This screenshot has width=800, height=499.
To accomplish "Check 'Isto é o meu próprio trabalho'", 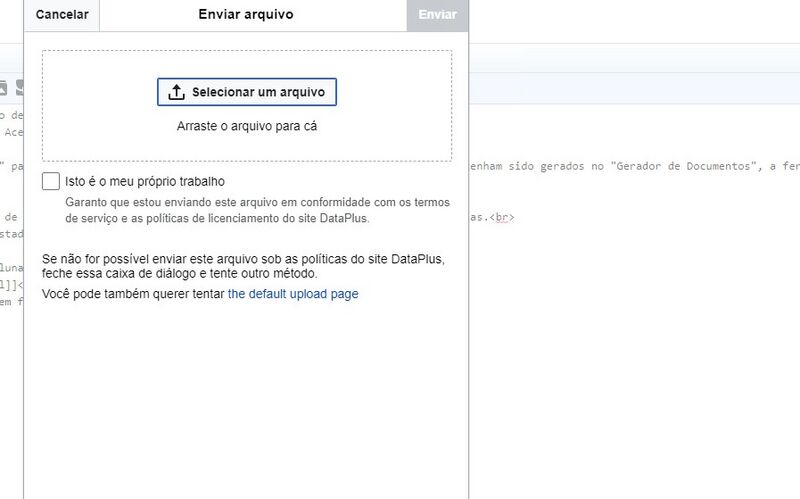I will (x=51, y=181).
